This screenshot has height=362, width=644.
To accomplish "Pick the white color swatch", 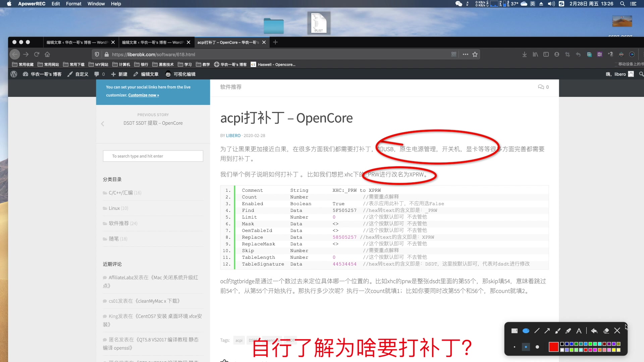I will pyautogui.click(x=562, y=350).
